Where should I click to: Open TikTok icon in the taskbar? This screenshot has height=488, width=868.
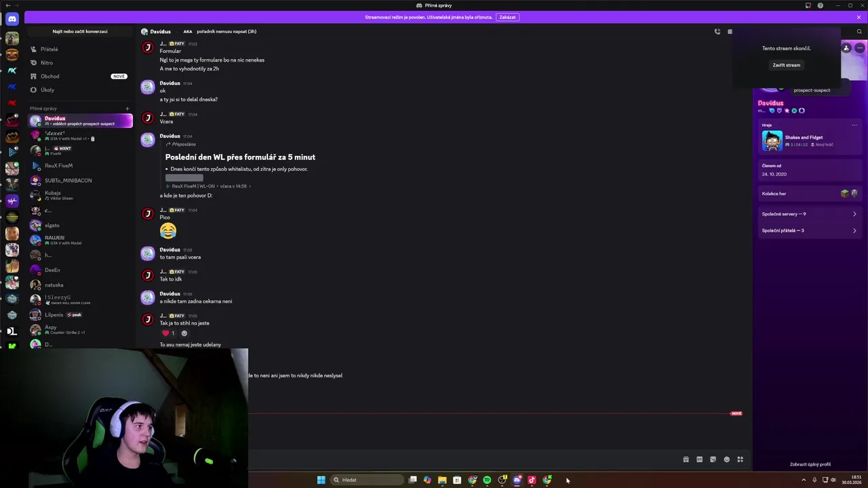[x=532, y=480]
